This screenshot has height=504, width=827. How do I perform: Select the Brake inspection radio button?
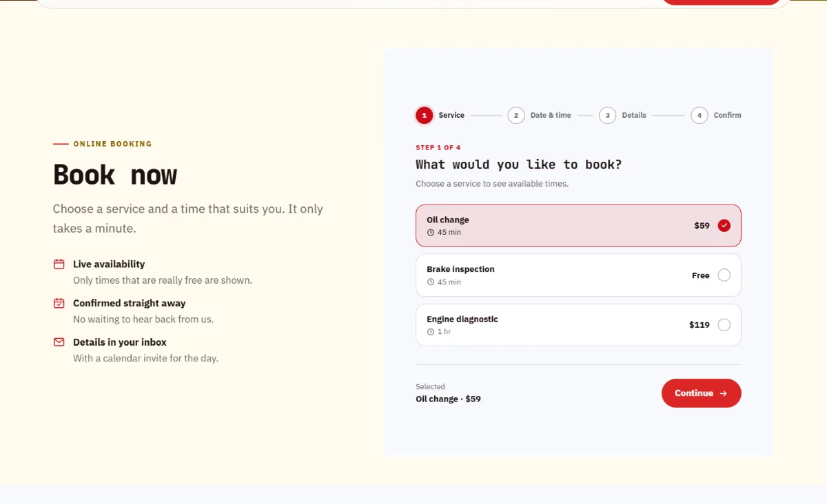point(724,275)
